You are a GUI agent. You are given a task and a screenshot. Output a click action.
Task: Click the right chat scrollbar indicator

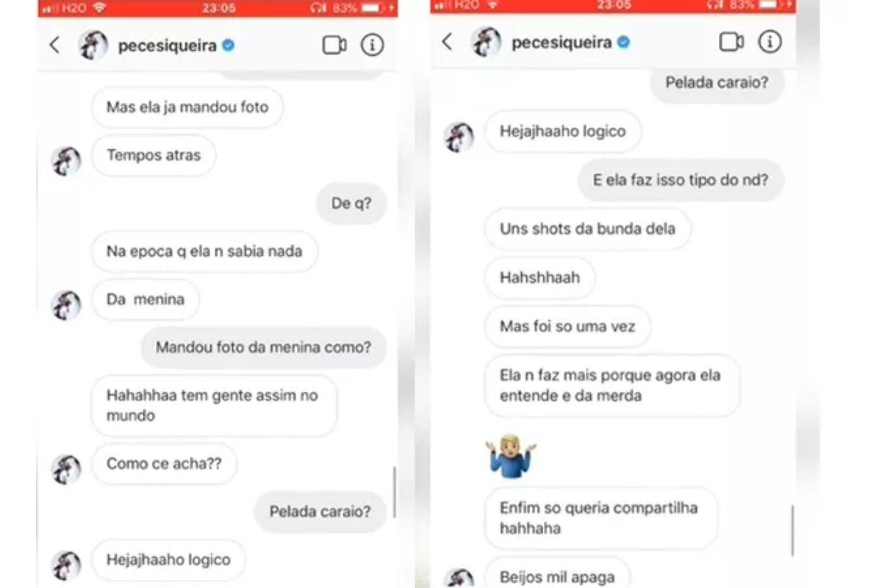(x=792, y=531)
